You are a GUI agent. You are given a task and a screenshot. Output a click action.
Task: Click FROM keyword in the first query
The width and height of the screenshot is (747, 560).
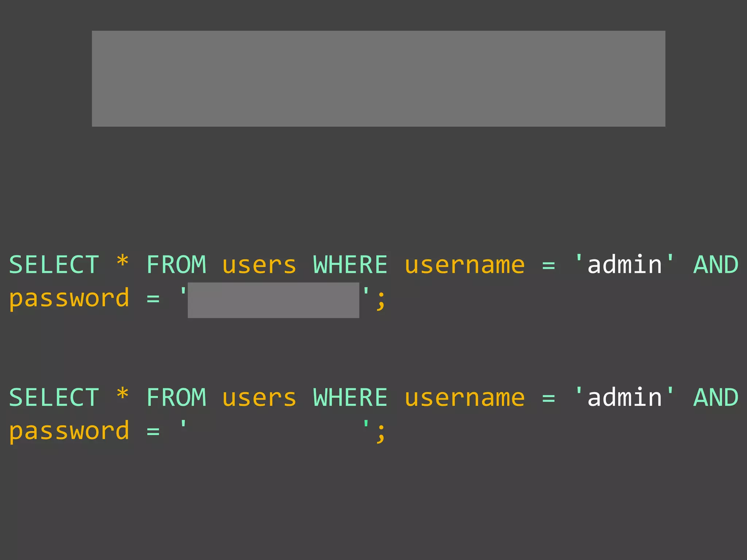pyautogui.click(x=177, y=265)
